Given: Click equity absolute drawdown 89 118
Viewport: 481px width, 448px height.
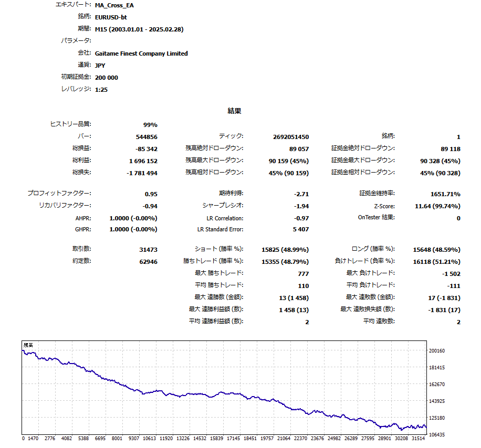Looking at the screenshot, I should pos(451,149).
